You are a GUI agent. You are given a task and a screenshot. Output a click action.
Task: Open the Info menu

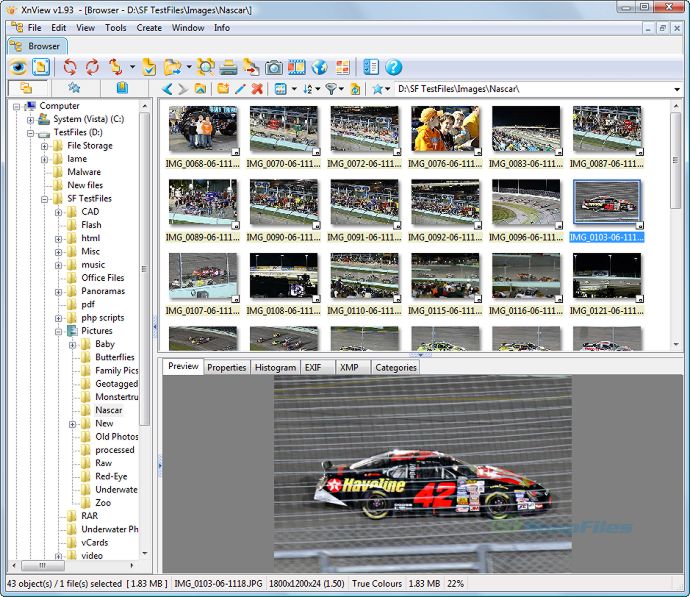coord(222,28)
